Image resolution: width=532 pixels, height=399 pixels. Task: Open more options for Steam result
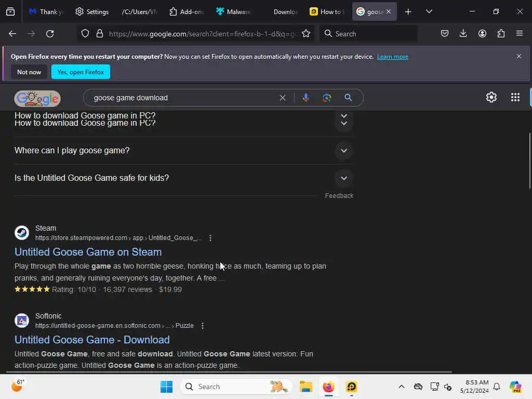tap(210, 238)
